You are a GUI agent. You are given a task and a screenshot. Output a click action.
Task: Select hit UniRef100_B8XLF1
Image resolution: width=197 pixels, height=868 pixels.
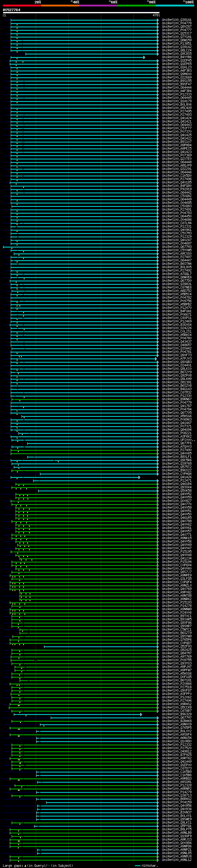click(x=177, y=457)
